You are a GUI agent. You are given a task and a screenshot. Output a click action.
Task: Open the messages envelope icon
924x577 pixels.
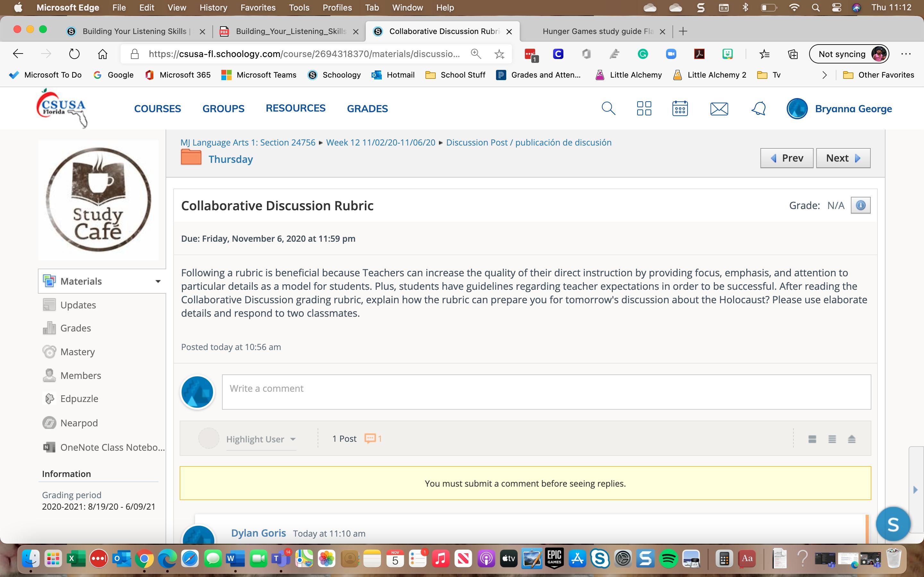point(719,109)
